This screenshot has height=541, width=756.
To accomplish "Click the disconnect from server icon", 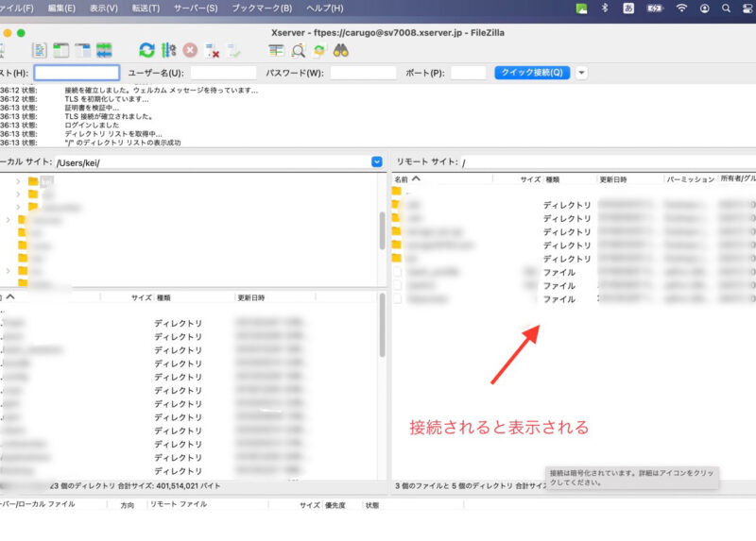I will 213,50.
